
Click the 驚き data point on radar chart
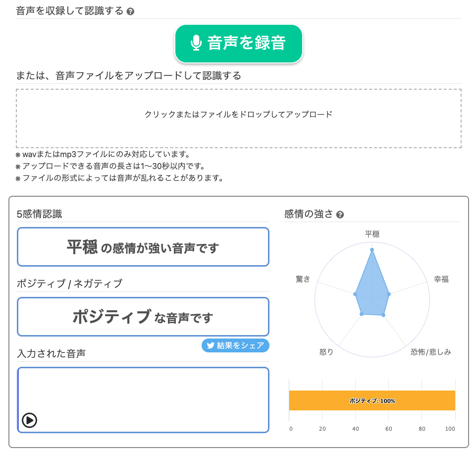pos(355,294)
